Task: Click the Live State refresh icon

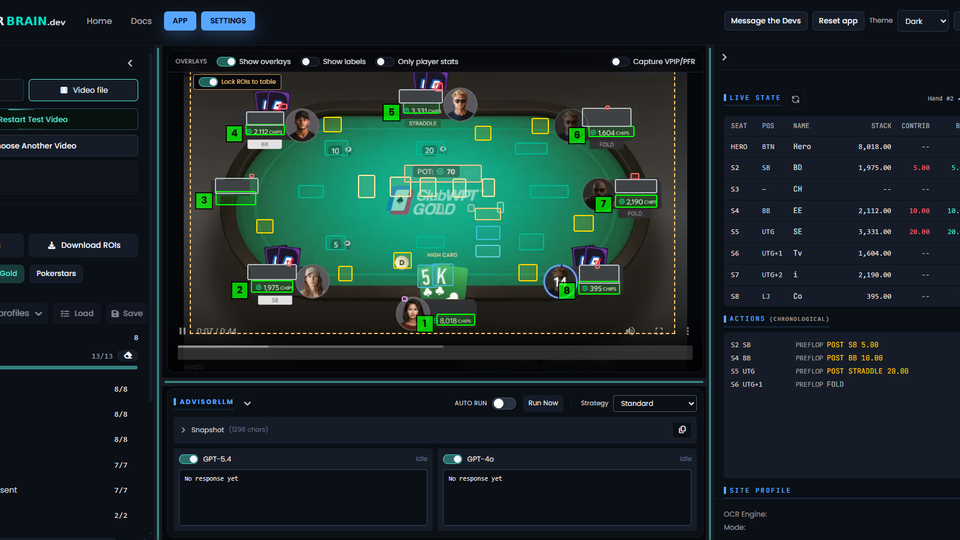Action: click(x=795, y=99)
